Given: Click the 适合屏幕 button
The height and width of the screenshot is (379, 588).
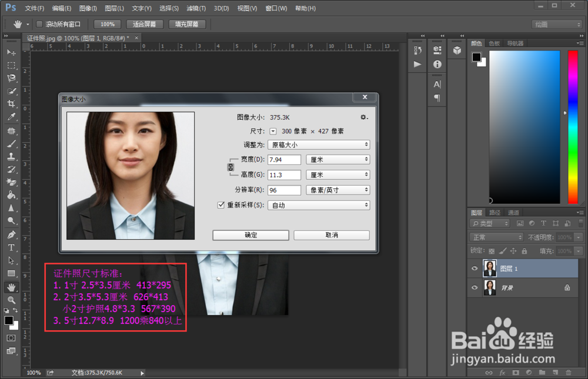Looking at the screenshot, I should 145,24.
